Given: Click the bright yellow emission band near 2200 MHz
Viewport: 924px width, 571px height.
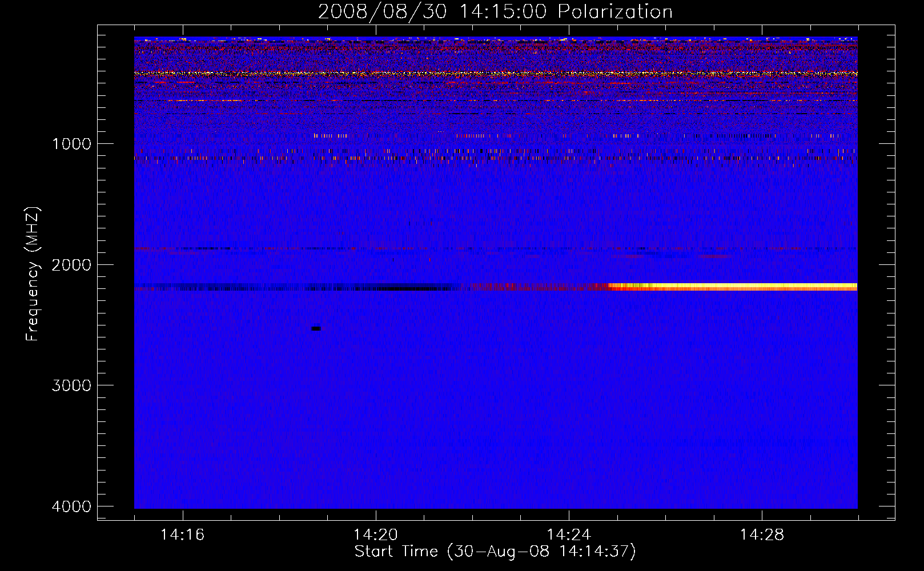Looking at the screenshot, I should 733,287.
